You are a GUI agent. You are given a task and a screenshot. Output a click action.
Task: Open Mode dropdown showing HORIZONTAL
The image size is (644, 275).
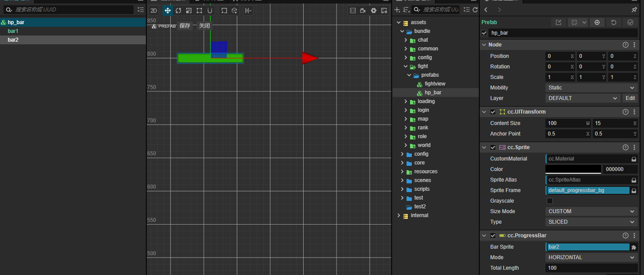[x=591, y=257]
